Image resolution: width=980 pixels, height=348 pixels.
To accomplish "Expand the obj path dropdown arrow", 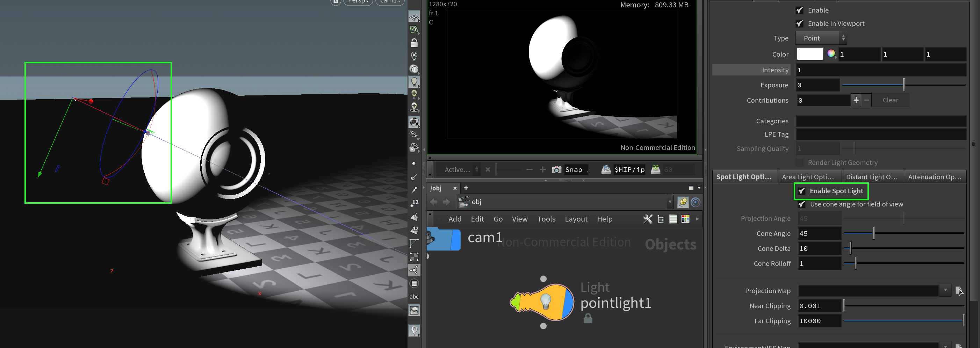I will 670,202.
